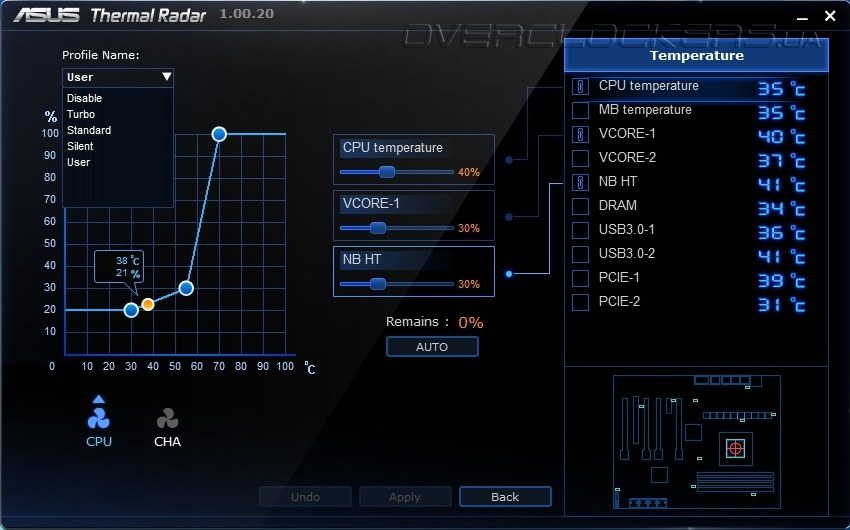Close the Thermal Radar window
The image size is (850, 530).
(x=830, y=16)
